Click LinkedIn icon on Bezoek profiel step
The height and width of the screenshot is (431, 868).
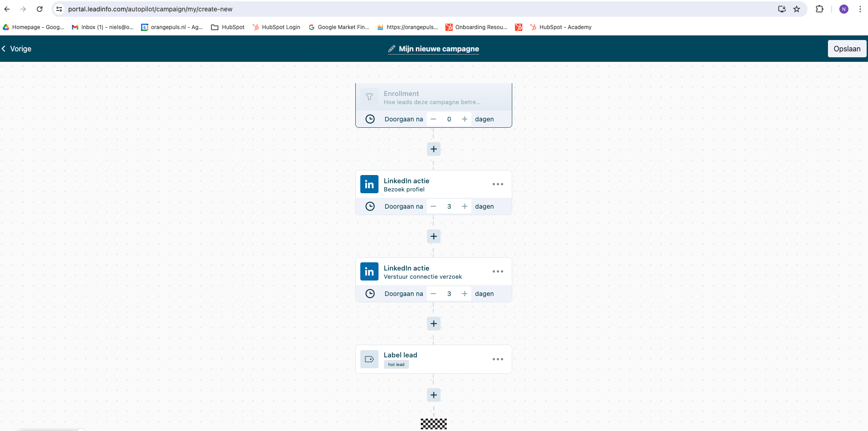(369, 184)
